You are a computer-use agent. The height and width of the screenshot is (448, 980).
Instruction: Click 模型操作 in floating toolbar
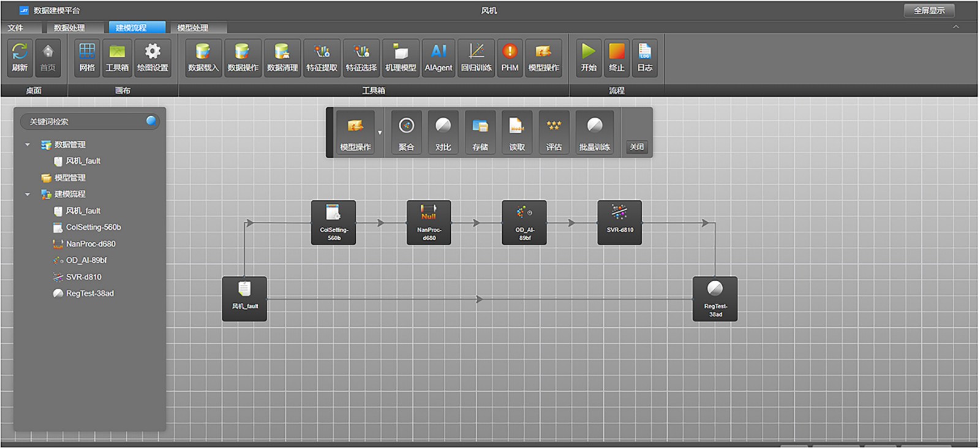(x=355, y=133)
